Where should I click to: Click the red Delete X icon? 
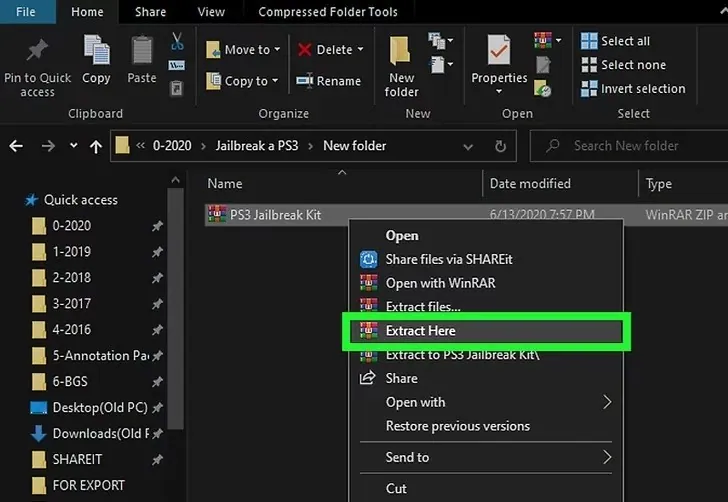(305, 50)
